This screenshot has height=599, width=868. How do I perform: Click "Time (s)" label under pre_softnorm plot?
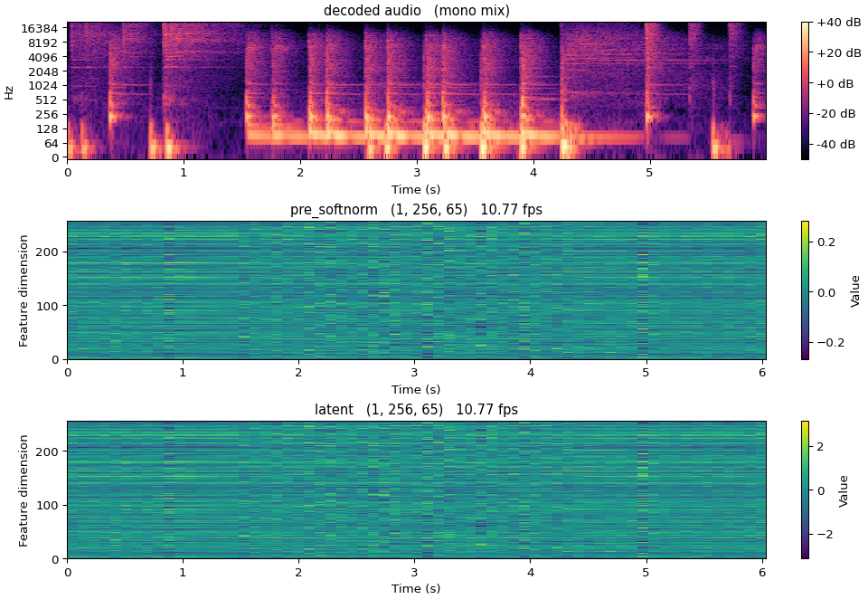[416, 390]
